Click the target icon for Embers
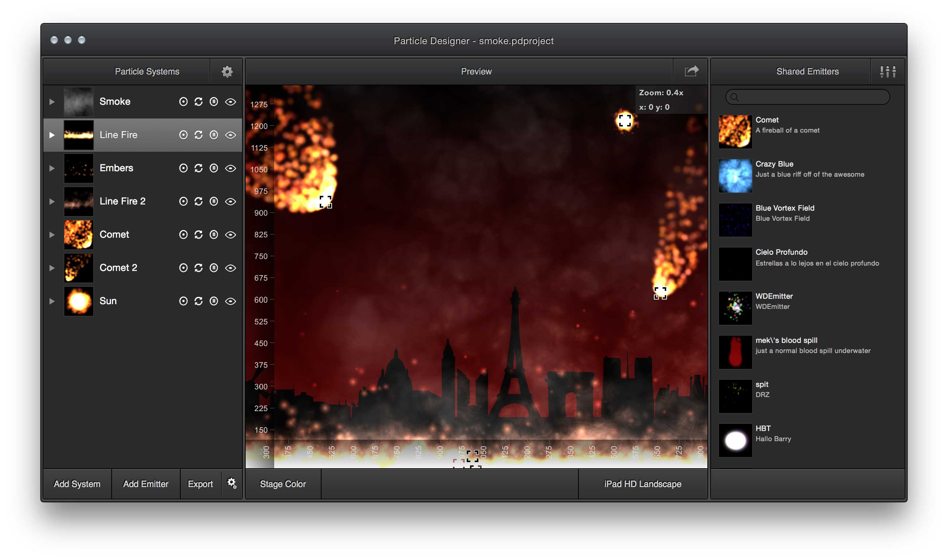The image size is (948, 560). tap(183, 168)
